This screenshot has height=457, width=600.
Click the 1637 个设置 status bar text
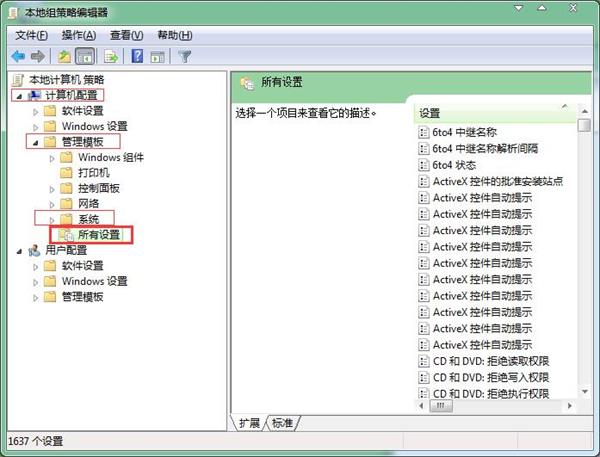pos(36,441)
